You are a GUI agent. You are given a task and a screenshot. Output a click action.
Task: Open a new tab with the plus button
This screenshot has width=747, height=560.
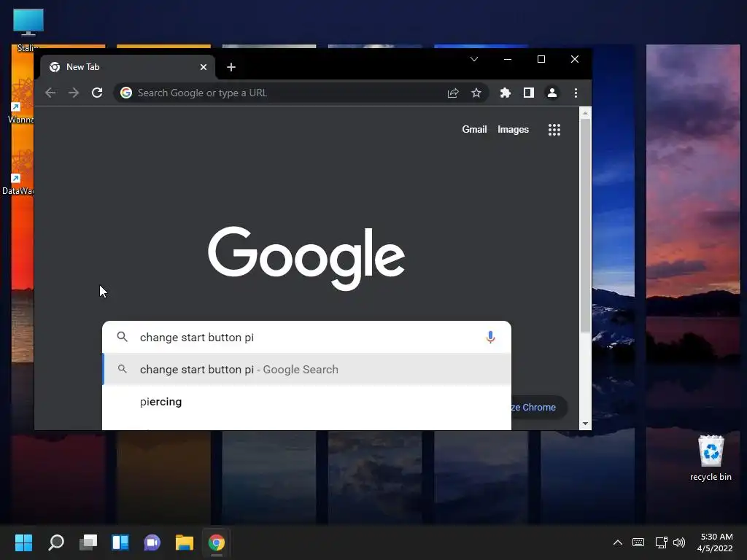[x=231, y=67]
